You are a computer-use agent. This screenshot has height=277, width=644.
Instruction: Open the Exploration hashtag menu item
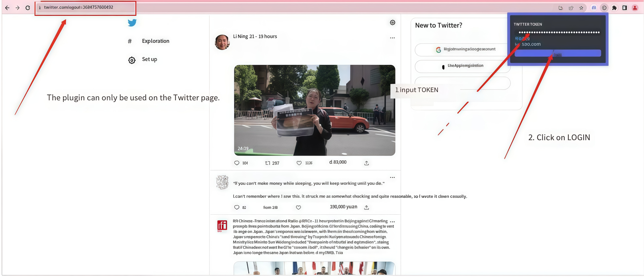(x=155, y=41)
